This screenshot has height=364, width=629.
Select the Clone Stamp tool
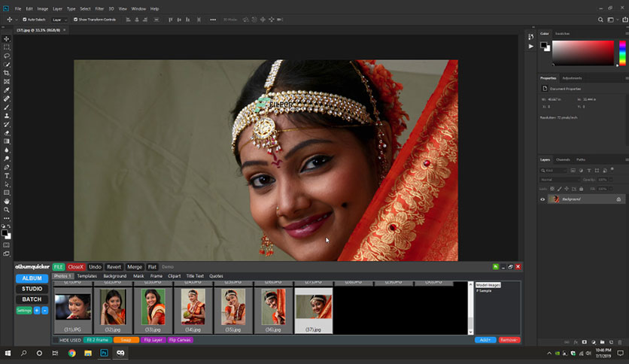click(x=7, y=116)
